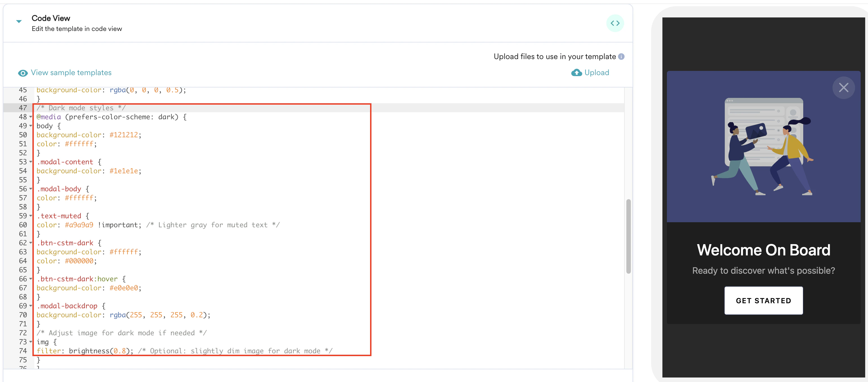Image resolution: width=868 pixels, height=382 pixels.
Task: Click the info tooltip next to upload files text
Action: (x=622, y=56)
